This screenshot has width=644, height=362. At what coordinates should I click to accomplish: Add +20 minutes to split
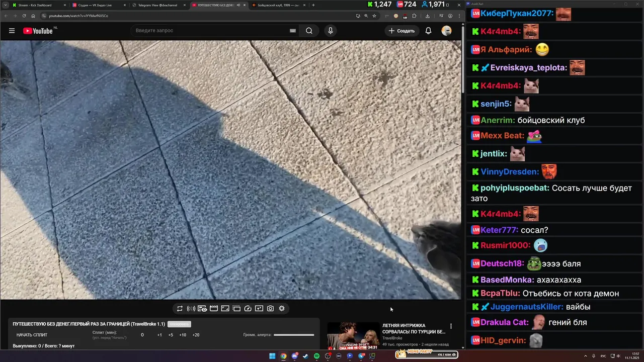click(196, 335)
